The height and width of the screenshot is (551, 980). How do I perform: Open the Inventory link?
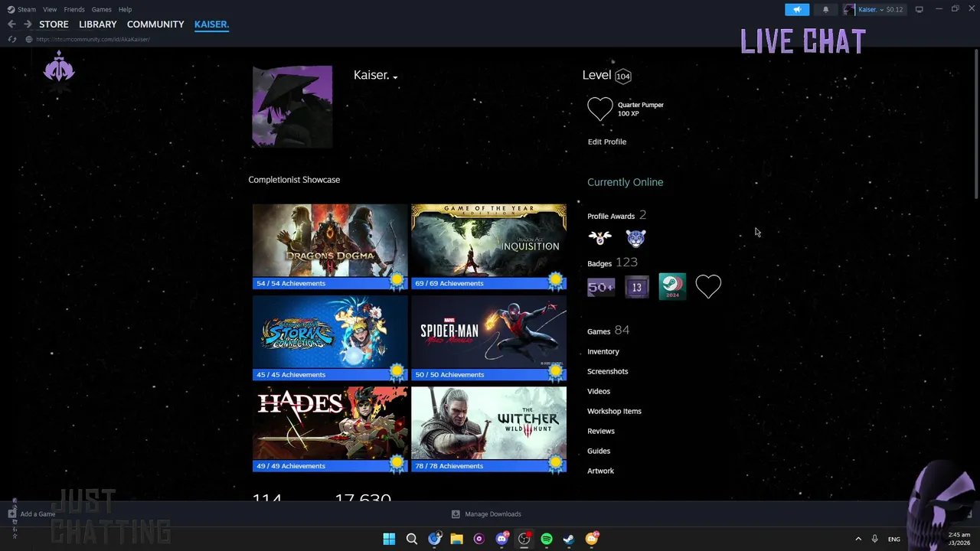[603, 351]
